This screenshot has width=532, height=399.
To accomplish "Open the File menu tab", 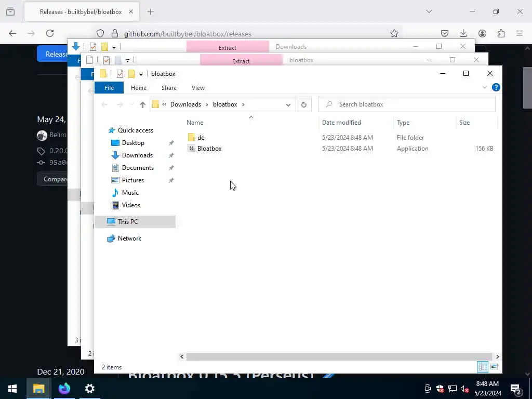I will point(109,87).
